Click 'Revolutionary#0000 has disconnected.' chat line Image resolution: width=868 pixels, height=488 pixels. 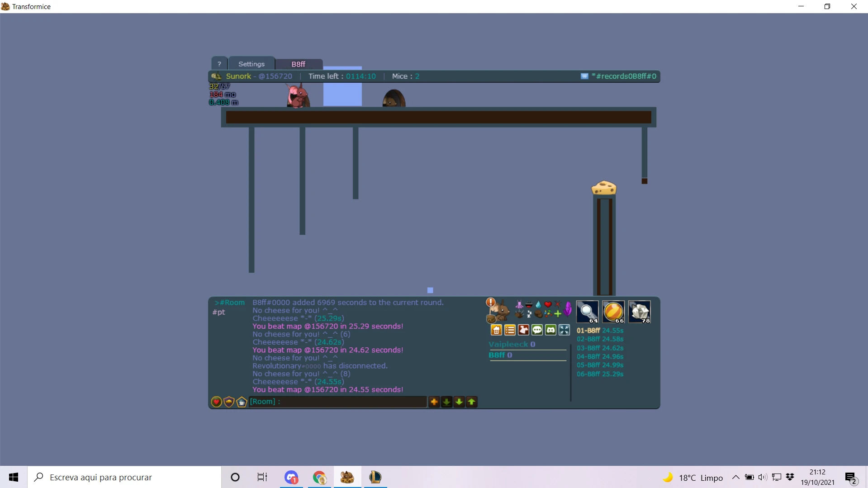point(320,366)
